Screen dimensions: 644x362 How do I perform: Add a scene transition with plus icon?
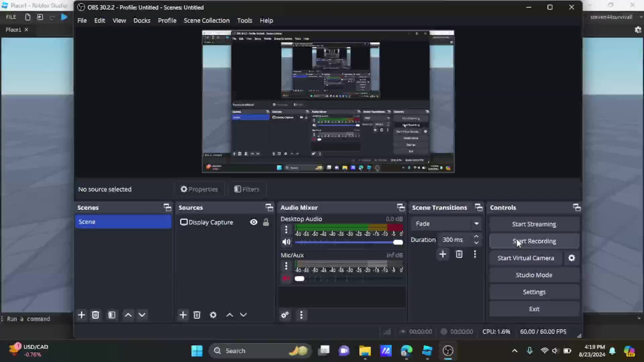(x=443, y=254)
